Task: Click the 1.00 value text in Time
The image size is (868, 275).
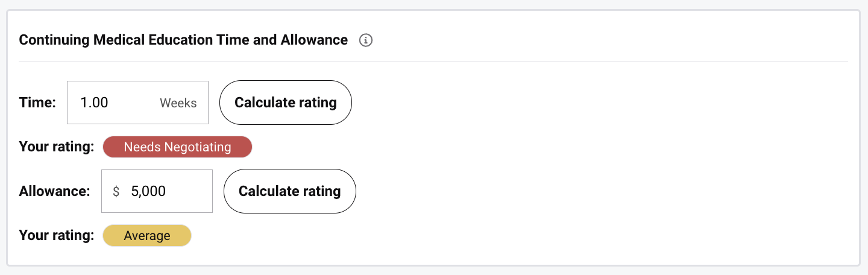Action: [x=95, y=103]
